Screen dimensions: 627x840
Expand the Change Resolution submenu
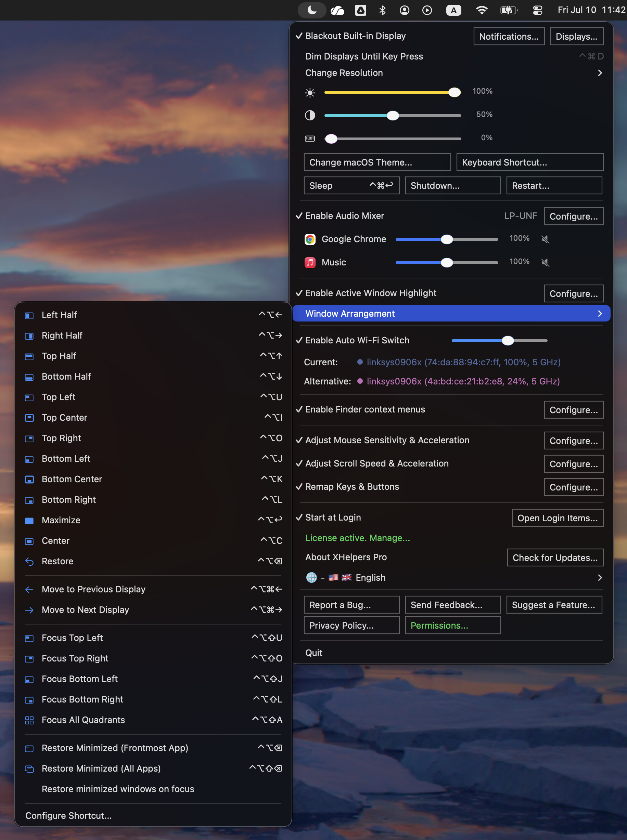pyautogui.click(x=452, y=73)
